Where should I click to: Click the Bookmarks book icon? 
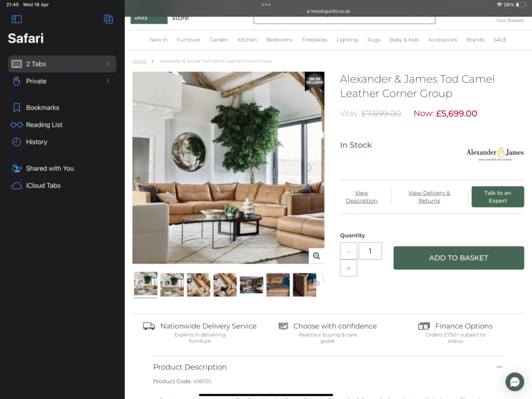pos(17,108)
